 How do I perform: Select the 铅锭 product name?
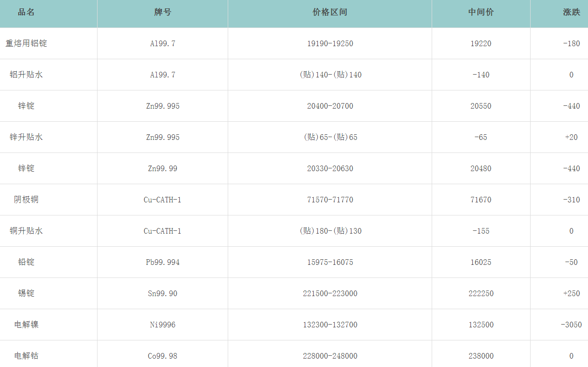(26, 262)
